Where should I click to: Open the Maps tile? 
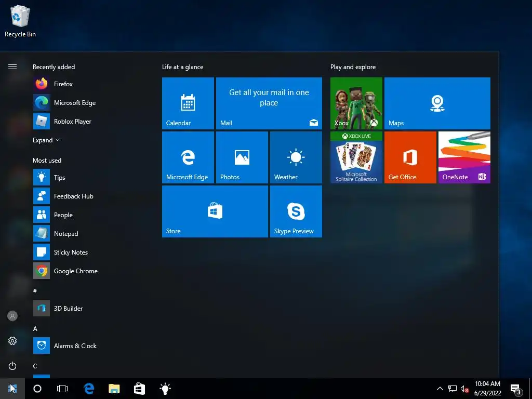(x=437, y=103)
